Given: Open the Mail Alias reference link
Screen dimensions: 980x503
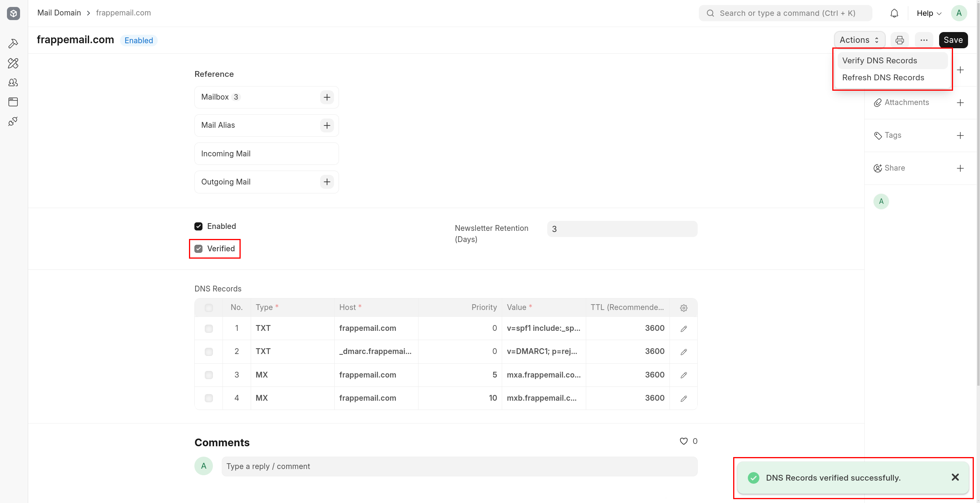Looking at the screenshot, I should [x=218, y=125].
